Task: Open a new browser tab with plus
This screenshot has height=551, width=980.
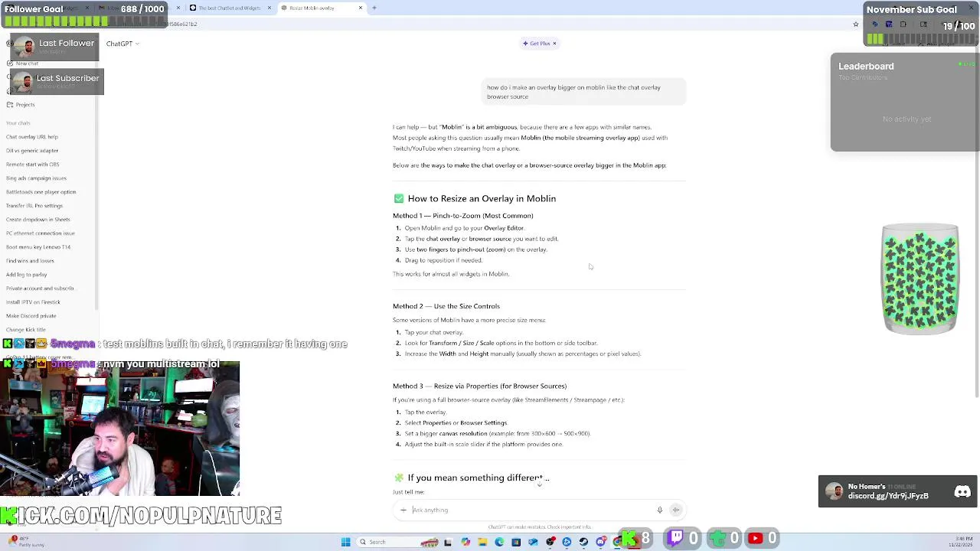Action: (x=374, y=8)
